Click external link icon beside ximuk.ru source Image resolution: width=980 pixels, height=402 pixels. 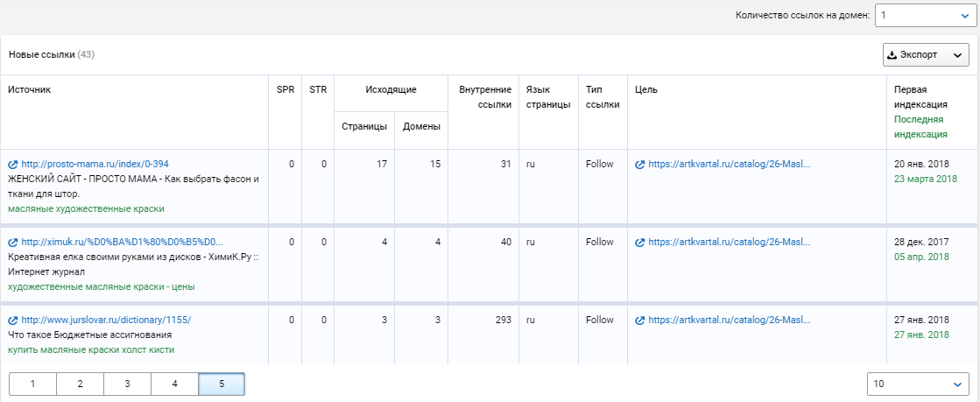[12, 242]
